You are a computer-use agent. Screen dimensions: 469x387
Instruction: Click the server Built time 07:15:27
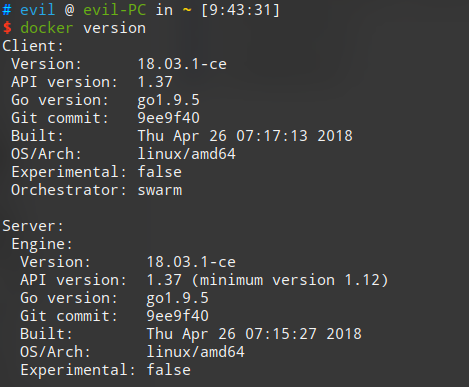click(281, 334)
